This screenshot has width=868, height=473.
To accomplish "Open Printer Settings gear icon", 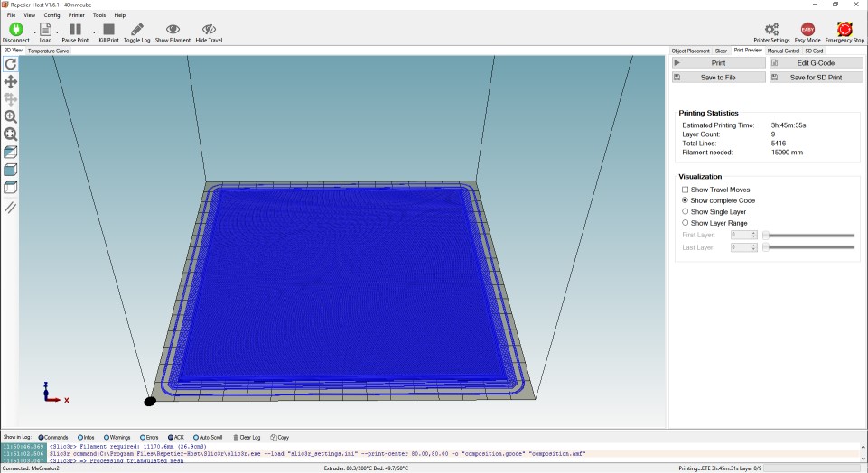I will 771,30.
